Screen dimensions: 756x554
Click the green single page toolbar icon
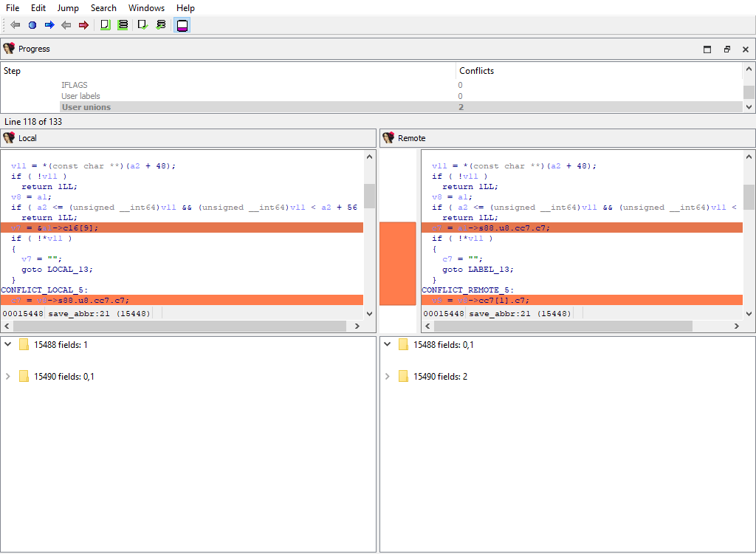106,25
